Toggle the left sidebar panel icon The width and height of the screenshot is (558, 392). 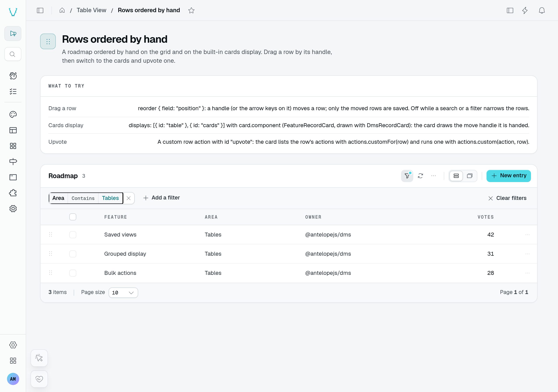point(40,10)
